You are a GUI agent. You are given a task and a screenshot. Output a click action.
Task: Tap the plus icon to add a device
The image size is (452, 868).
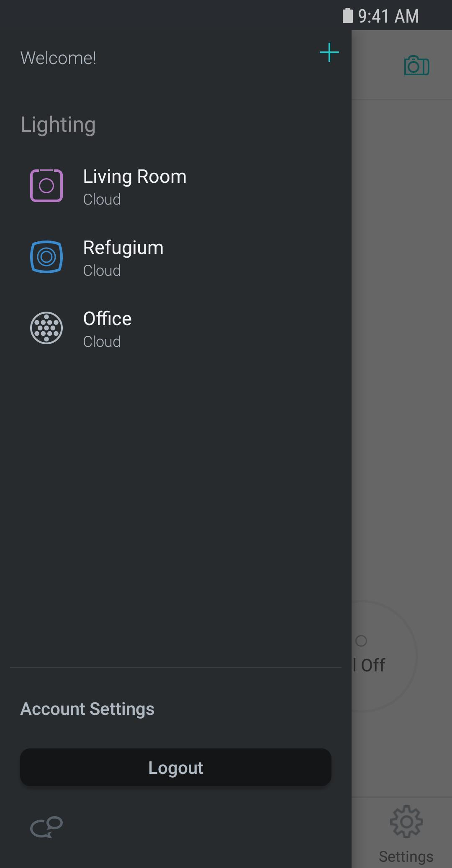coord(329,53)
